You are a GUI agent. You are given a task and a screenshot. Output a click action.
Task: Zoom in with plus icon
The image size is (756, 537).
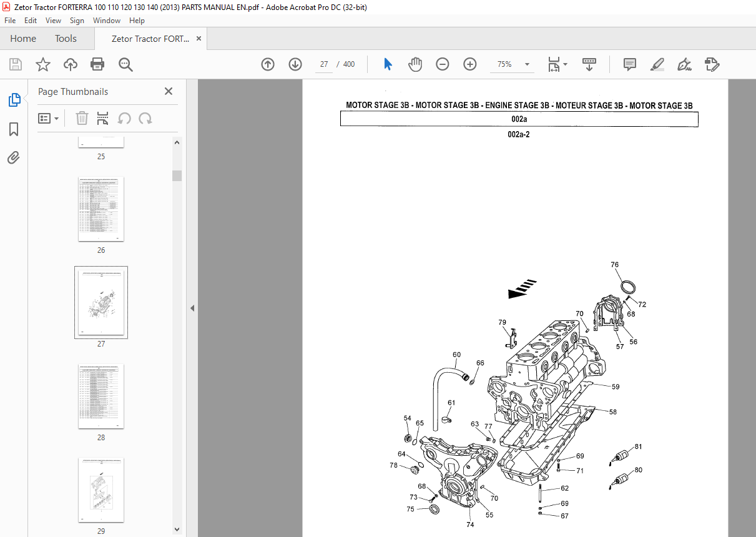point(470,64)
